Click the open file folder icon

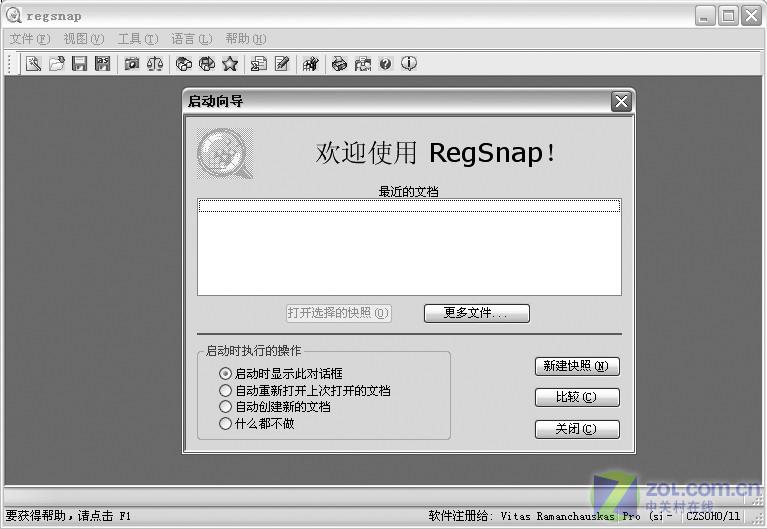point(57,64)
